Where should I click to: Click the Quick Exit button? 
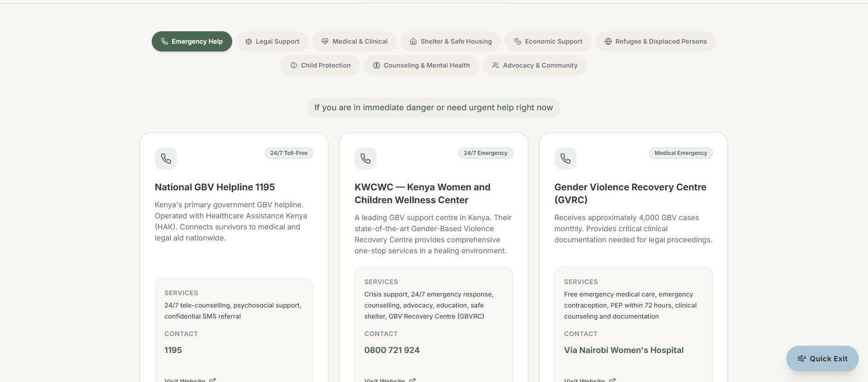[x=822, y=359]
